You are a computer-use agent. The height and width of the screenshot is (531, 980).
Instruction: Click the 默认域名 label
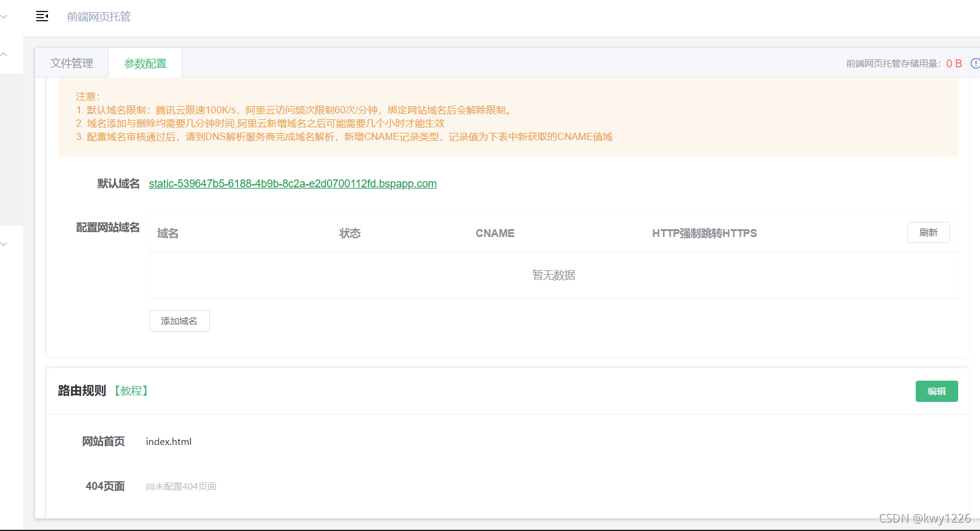click(x=119, y=184)
